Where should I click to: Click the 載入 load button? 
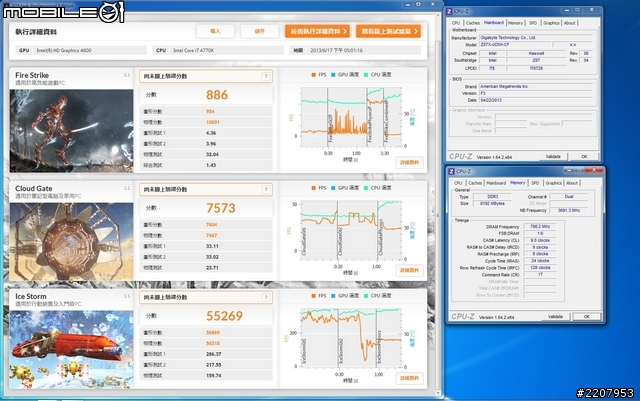[x=215, y=31]
